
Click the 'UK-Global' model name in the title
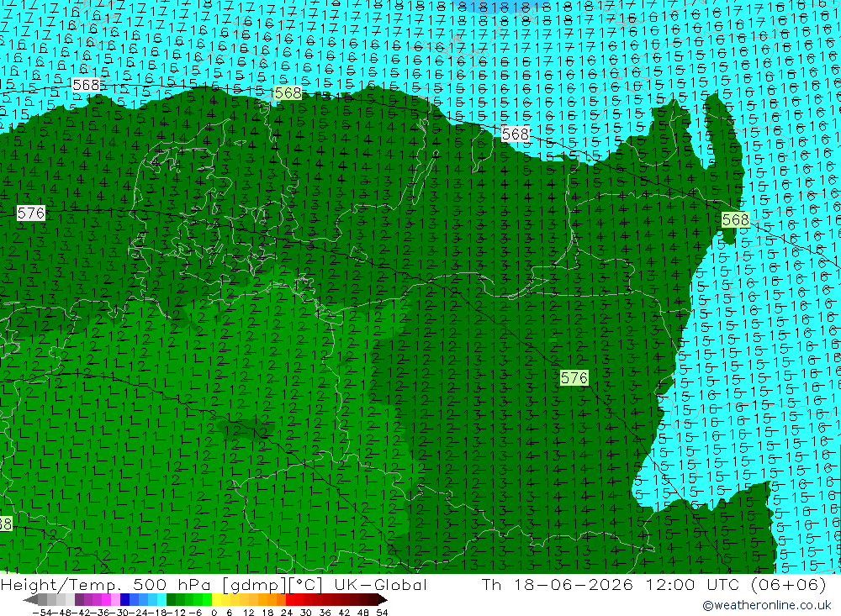[381, 584]
